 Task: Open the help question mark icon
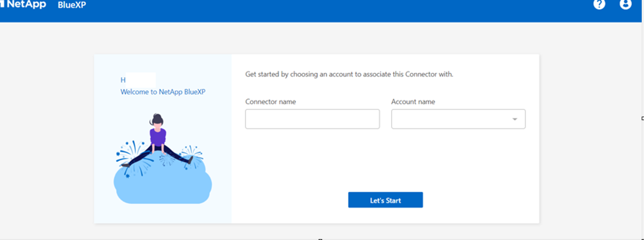point(599,5)
